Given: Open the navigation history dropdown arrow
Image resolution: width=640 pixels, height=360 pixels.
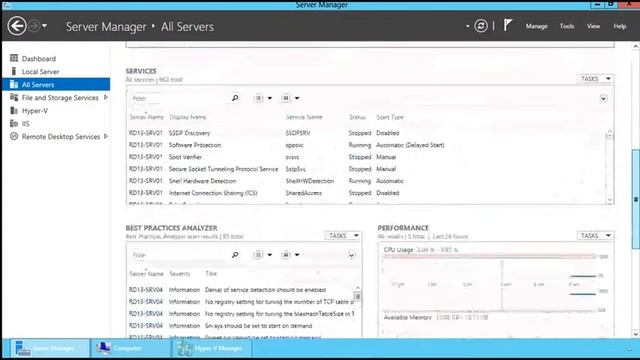Looking at the screenshot, I should [x=44, y=26].
